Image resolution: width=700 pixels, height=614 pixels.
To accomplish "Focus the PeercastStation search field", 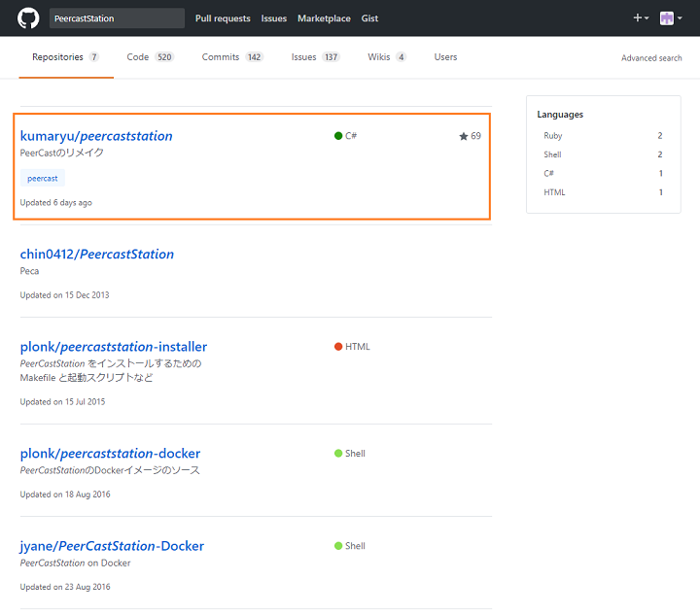I will click(x=117, y=18).
